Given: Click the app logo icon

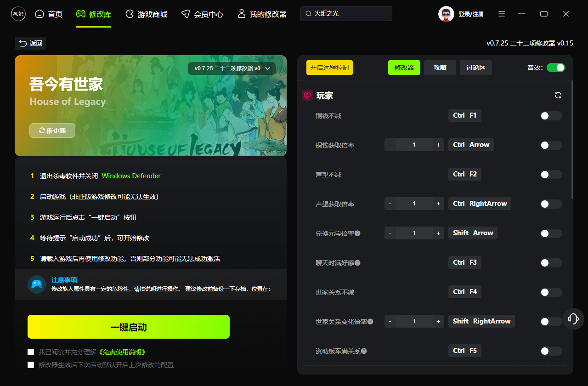Looking at the screenshot, I should point(18,14).
